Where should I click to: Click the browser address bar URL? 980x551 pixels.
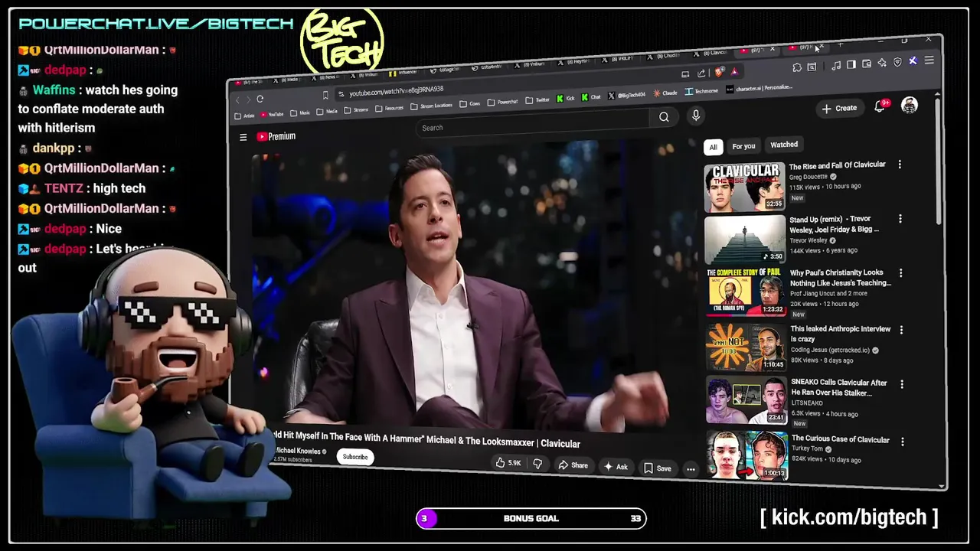pos(396,92)
